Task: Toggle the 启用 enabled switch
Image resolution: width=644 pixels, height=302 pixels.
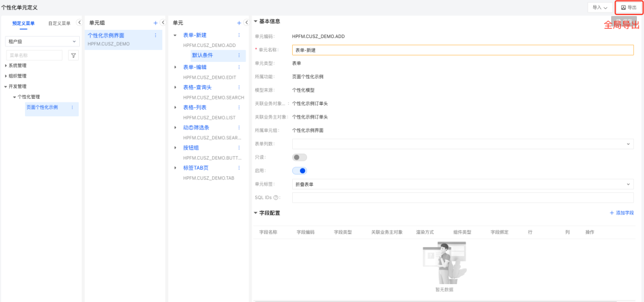Action: (299, 171)
